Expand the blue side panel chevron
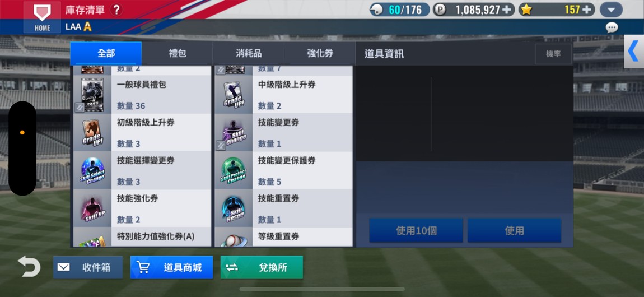The height and width of the screenshot is (297, 644). 634,52
